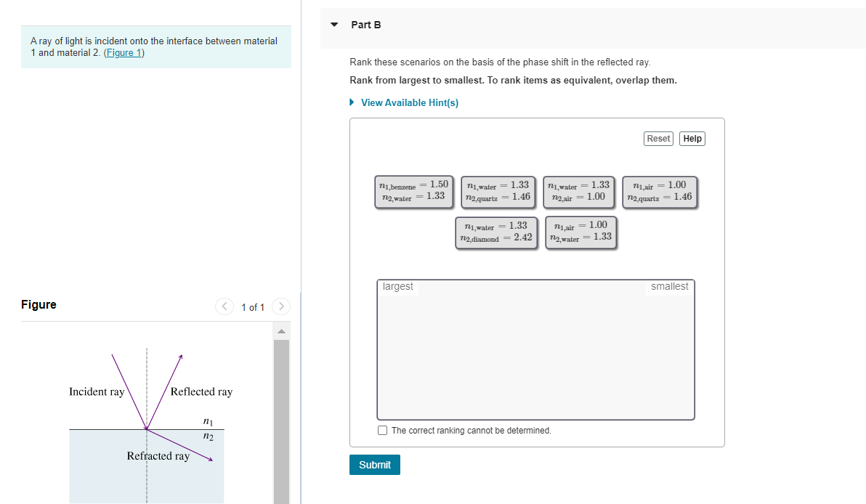The height and width of the screenshot is (504, 866).
Task: Open Figure 1 link in problem statement
Action: [x=123, y=52]
